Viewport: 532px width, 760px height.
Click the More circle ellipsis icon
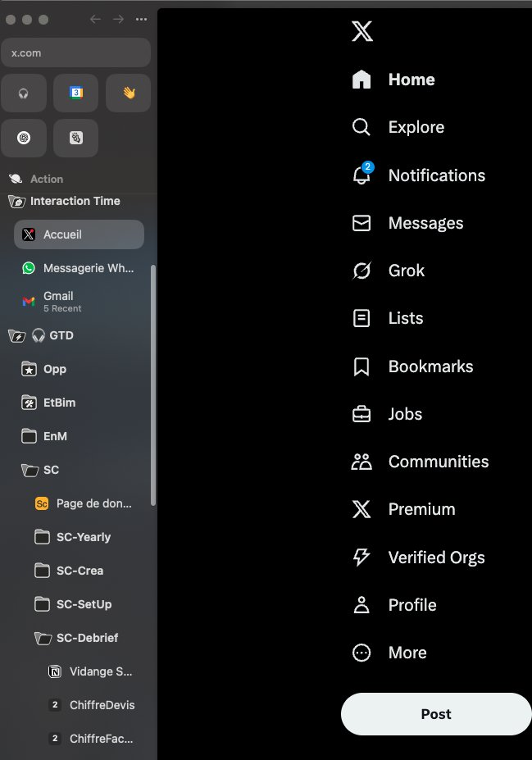[361, 653]
